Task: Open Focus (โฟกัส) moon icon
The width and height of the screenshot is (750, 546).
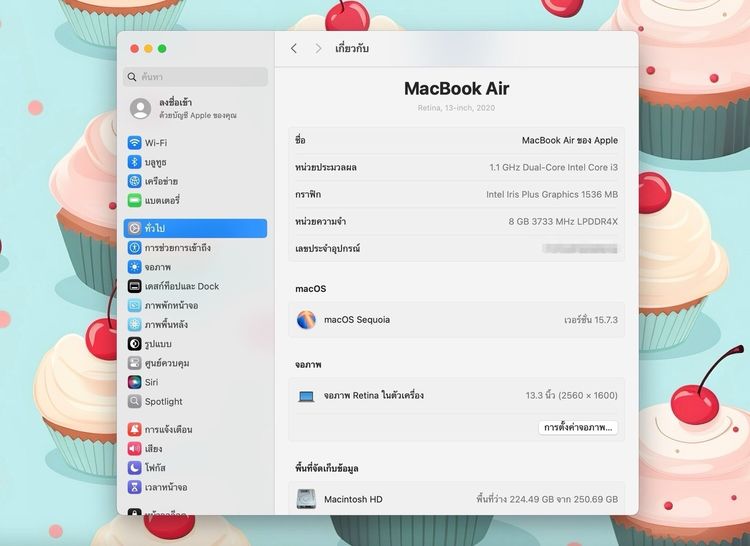Action: 134,468
